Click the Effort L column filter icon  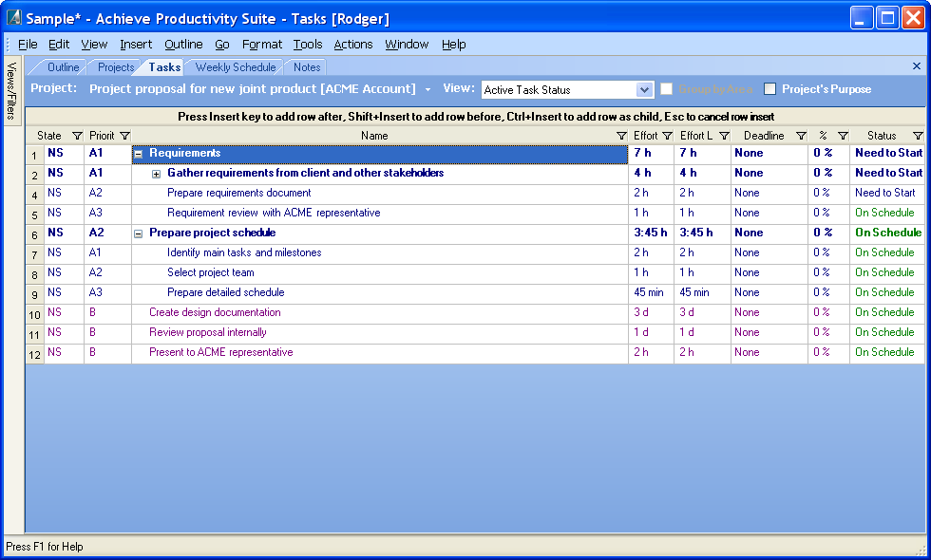pyautogui.click(x=724, y=136)
